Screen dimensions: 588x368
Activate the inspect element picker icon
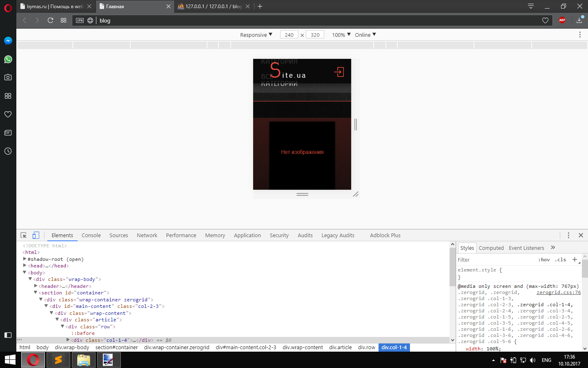[24, 235]
